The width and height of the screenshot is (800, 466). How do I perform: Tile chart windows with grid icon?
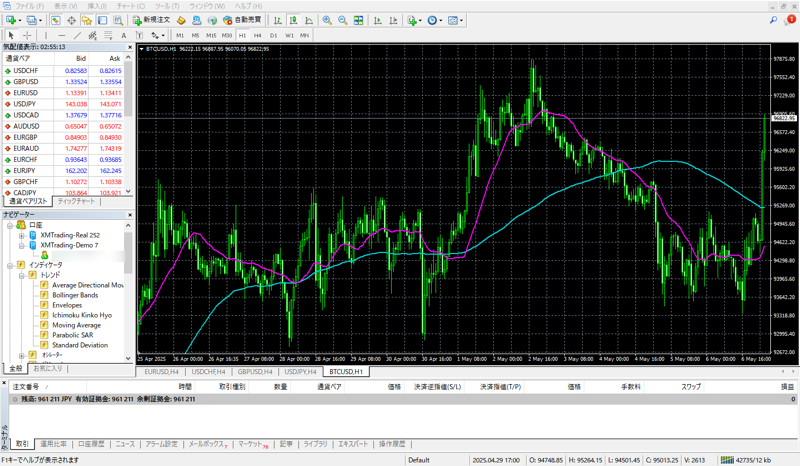(x=359, y=20)
